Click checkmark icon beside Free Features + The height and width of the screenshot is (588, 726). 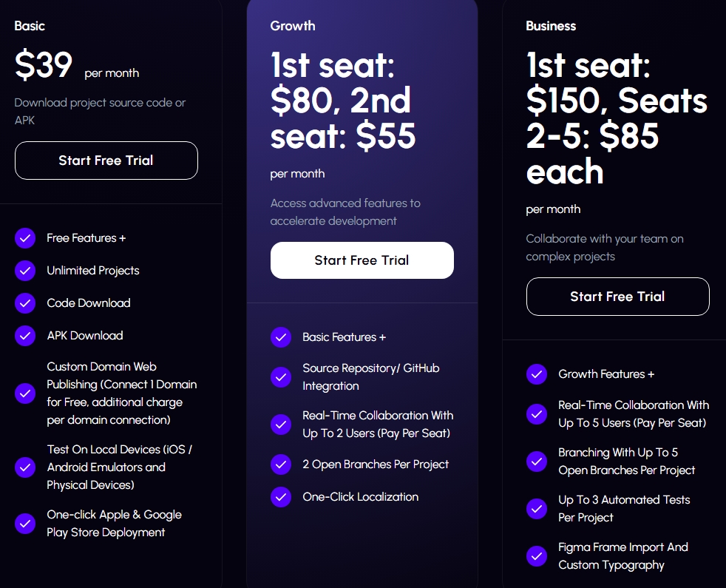[25, 238]
